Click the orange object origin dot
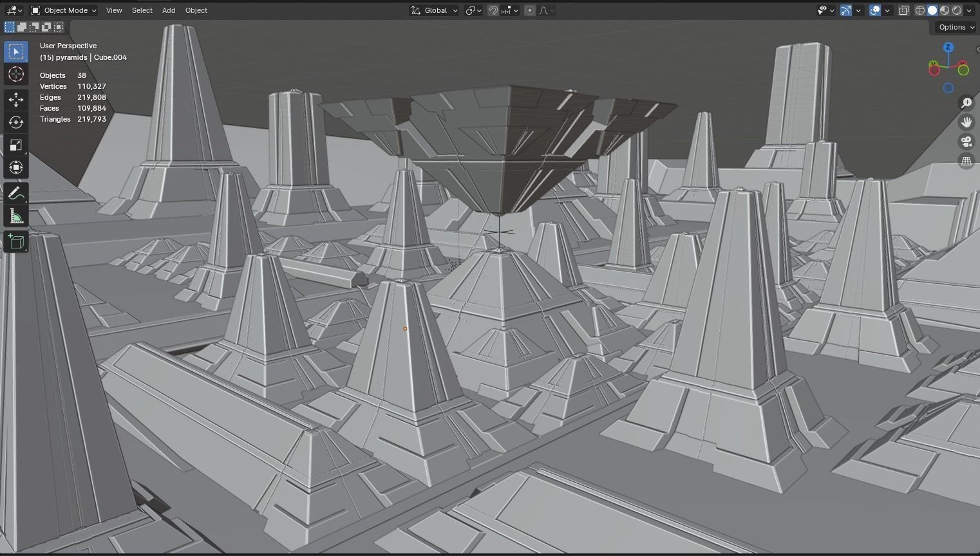The width and height of the screenshot is (980, 556). pos(405,329)
